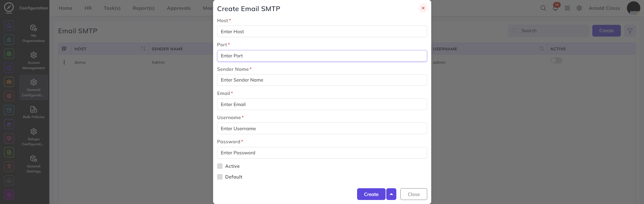Click the search magnifier in the top bar
The width and height of the screenshot is (644, 204).
(x=543, y=8)
